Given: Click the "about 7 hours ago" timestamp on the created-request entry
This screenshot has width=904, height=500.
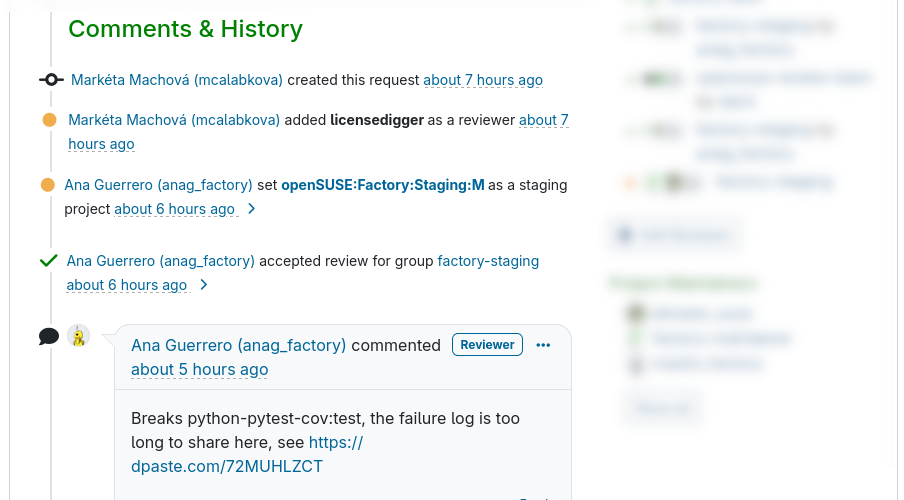Looking at the screenshot, I should 483,80.
